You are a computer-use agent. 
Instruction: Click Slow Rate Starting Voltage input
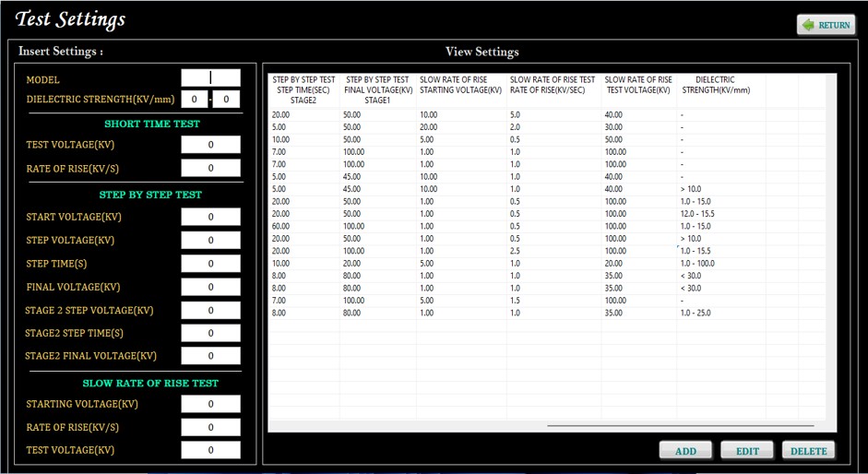coord(210,404)
